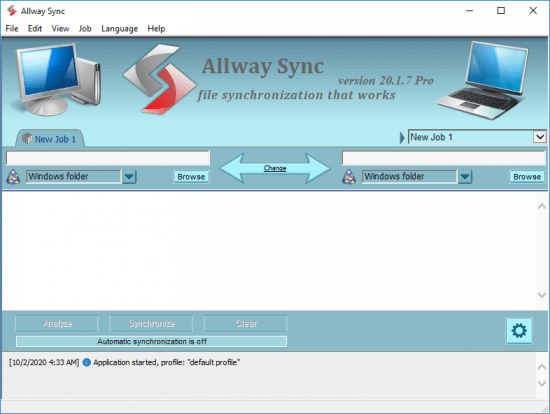Expand the New Job 1 job selector dropdown
Image resolution: width=550 pixels, height=414 pixels.
(539, 137)
